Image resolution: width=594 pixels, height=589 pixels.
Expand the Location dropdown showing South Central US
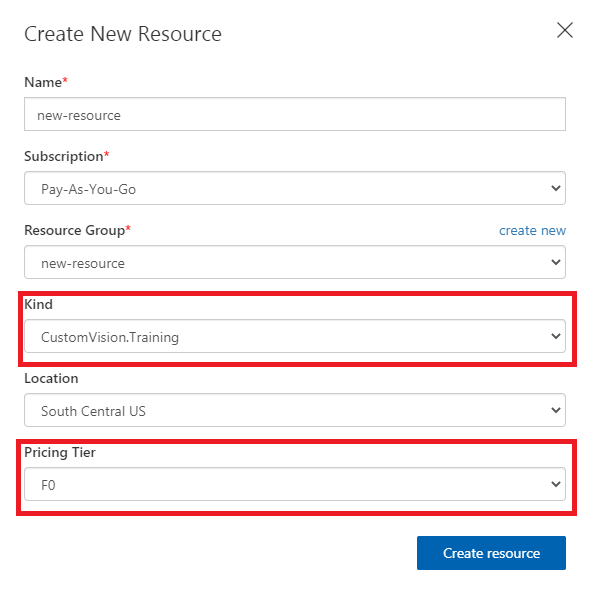[295, 410]
